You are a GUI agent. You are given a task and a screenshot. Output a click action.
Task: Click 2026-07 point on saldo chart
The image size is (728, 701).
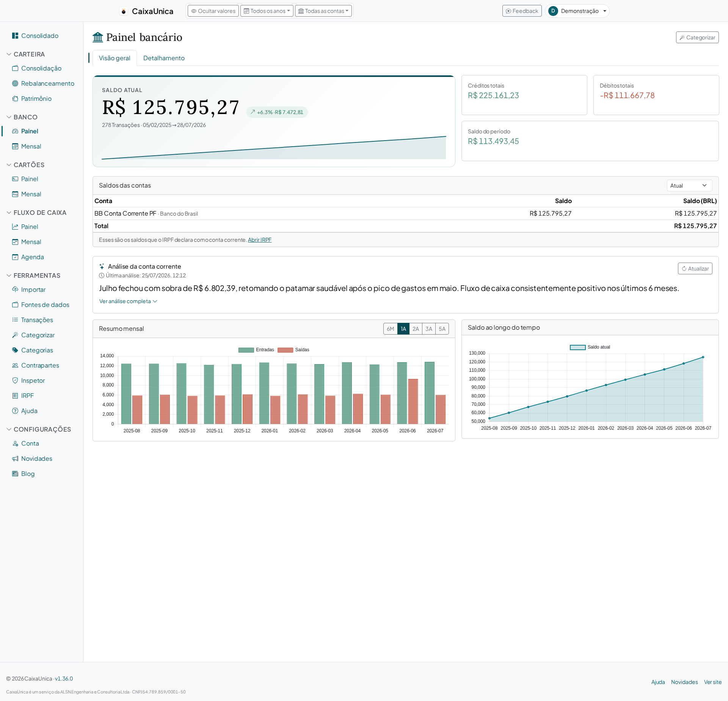tap(703, 357)
